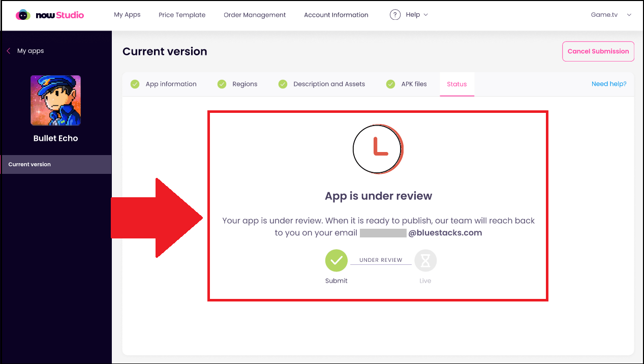Click the green Submit step checkmark

pyautogui.click(x=336, y=261)
